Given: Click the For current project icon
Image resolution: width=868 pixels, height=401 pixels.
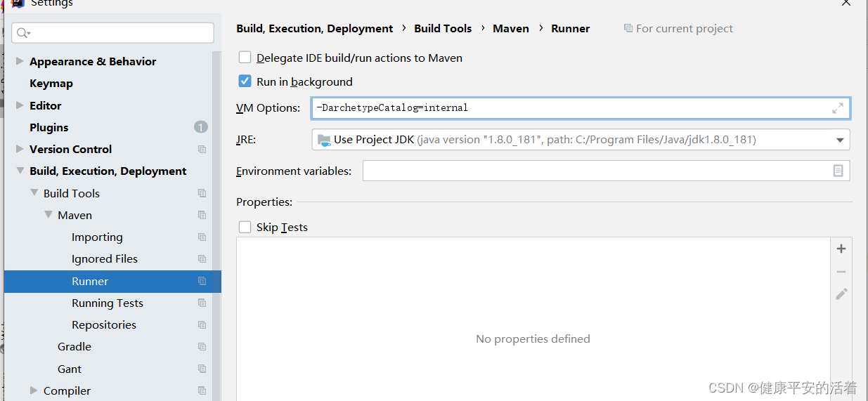Looking at the screenshot, I should click(628, 29).
